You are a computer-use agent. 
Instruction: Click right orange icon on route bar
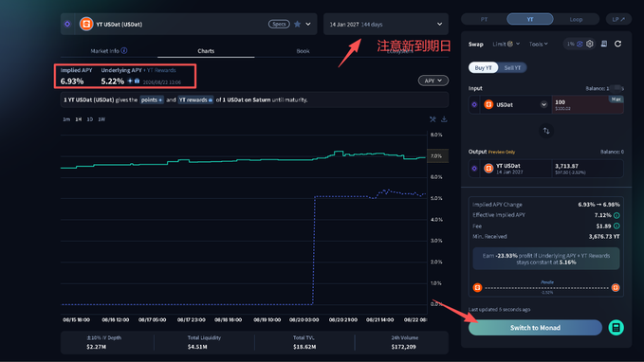[x=616, y=287]
